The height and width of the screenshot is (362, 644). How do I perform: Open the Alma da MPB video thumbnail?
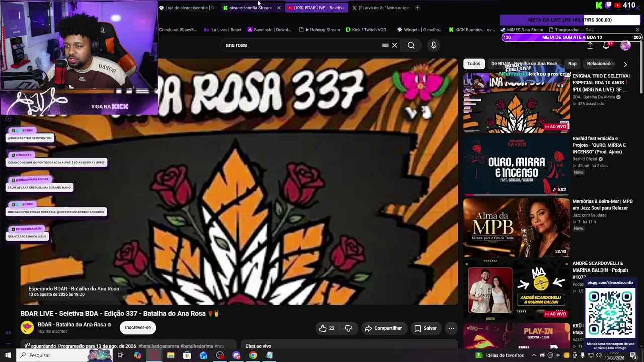(516, 228)
